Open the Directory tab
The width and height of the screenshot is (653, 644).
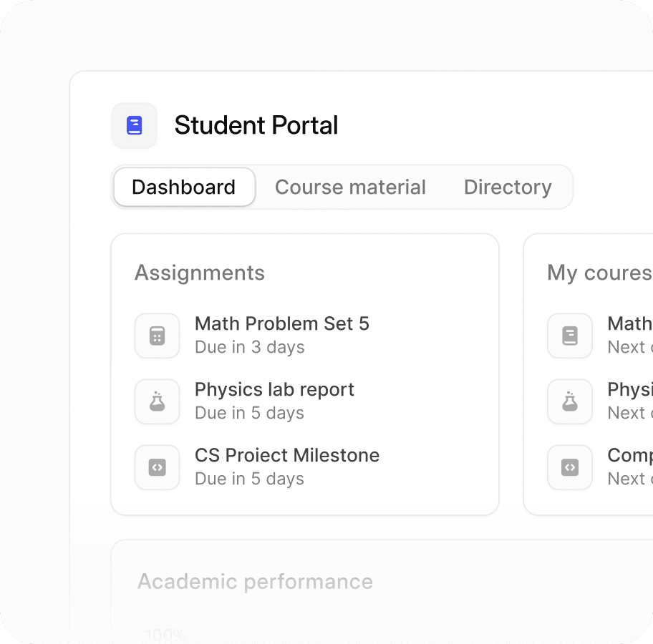(508, 187)
